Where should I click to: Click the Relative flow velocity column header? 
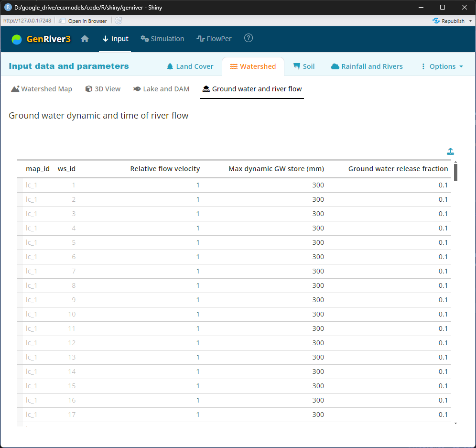click(x=165, y=169)
